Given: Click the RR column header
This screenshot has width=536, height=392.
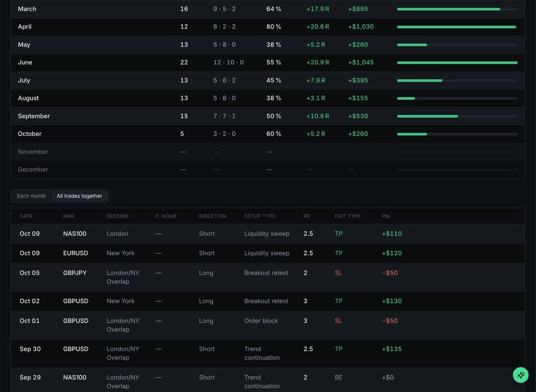Looking at the screenshot, I should click(x=307, y=216).
